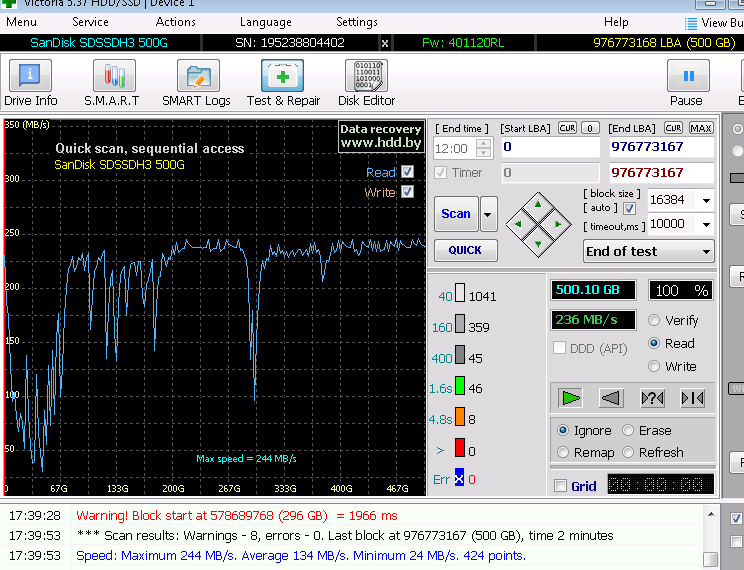Select the Remap radio option
Viewport: 744px width, 570px height.
(x=564, y=453)
